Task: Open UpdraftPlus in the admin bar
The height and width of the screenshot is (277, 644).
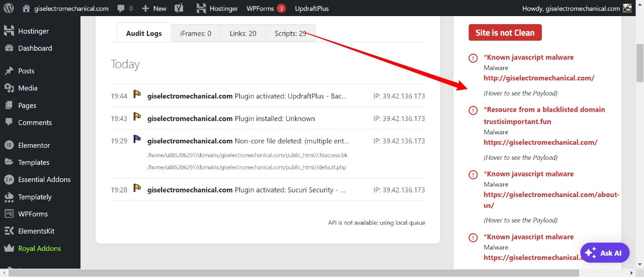Action: tap(312, 8)
